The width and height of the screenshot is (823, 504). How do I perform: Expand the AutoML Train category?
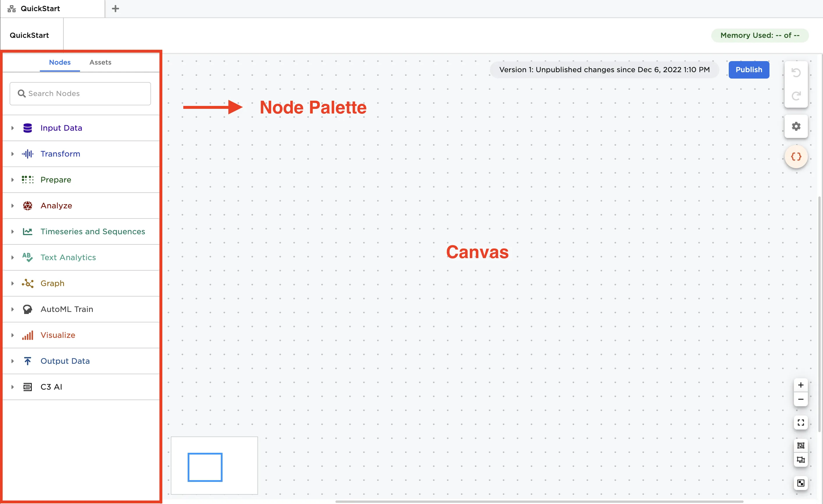tap(12, 309)
